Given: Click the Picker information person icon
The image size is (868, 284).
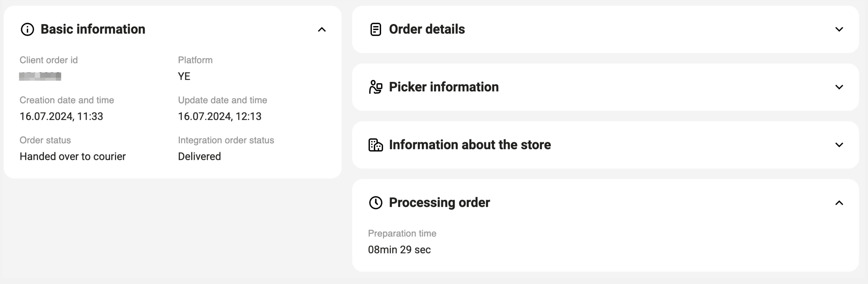Looking at the screenshot, I should point(375,87).
